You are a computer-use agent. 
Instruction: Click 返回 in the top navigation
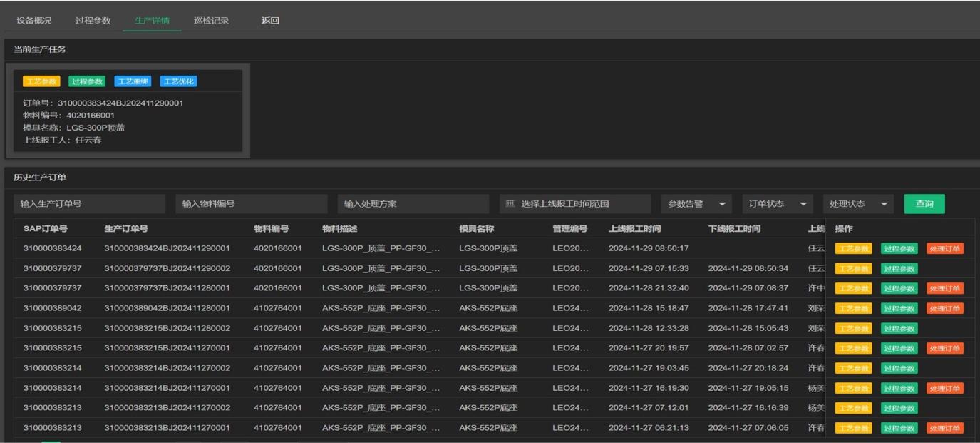tap(270, 21)
